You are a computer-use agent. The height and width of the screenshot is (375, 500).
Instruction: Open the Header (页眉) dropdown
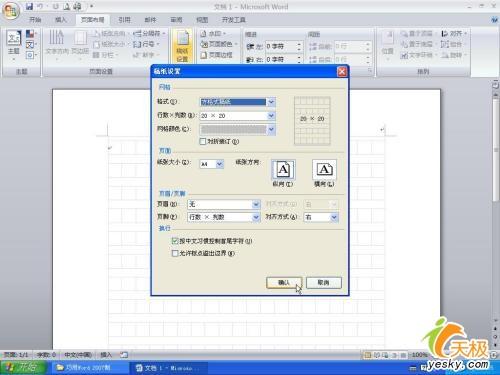click(x=256, y=204)
